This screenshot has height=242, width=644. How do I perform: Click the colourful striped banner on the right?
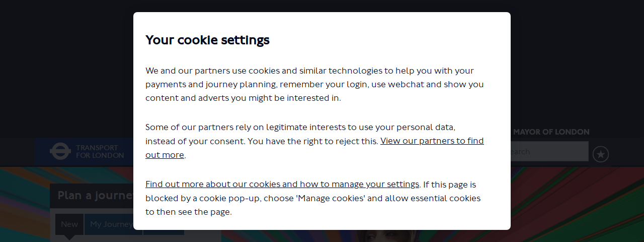point(577,204)
